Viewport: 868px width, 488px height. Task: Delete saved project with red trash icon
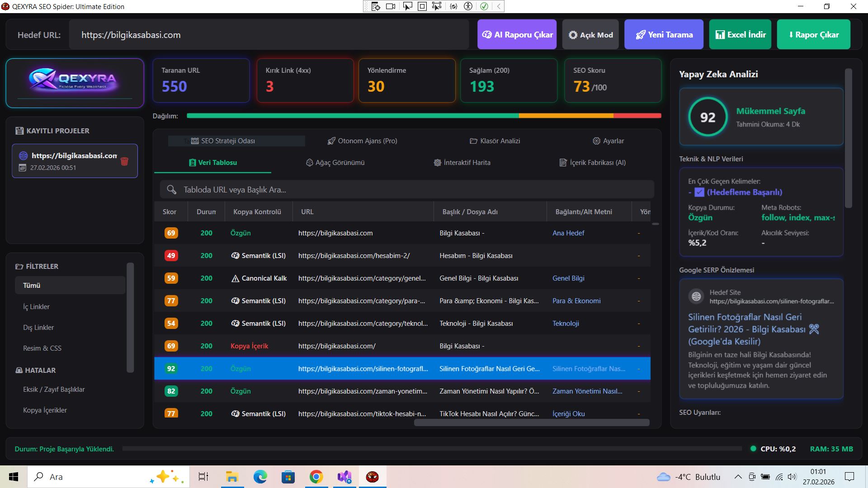click(124, 161)
